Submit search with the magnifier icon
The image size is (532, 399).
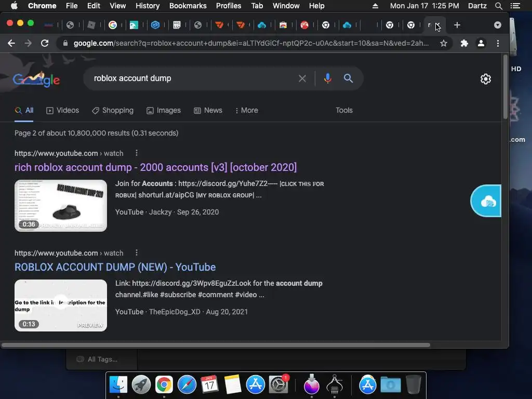click(348, 78)
